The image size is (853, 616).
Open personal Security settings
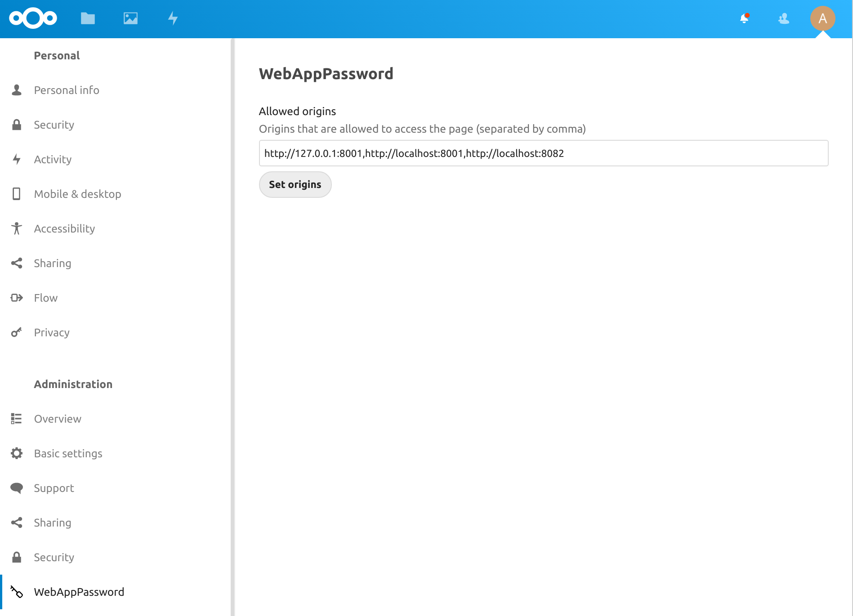click(x=54, y=125)
